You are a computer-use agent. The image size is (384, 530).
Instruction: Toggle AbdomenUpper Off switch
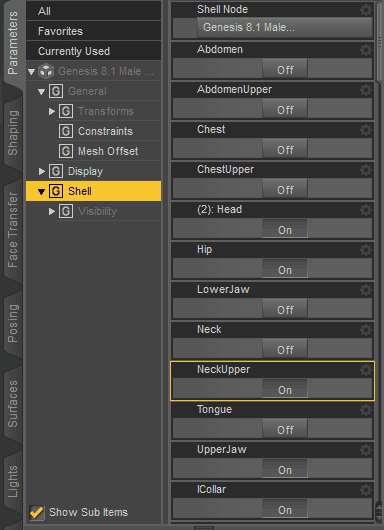[285, 109]
